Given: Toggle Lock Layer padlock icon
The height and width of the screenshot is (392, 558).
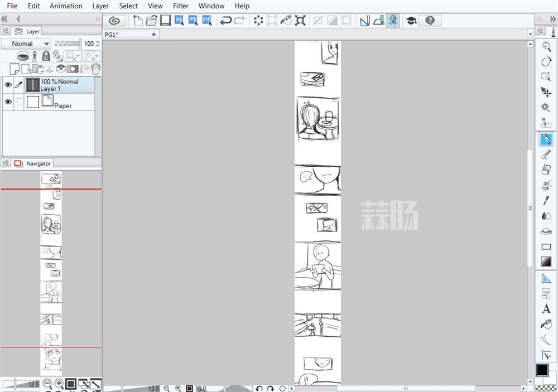Looking at the screenshot, I should coord(46,56).
